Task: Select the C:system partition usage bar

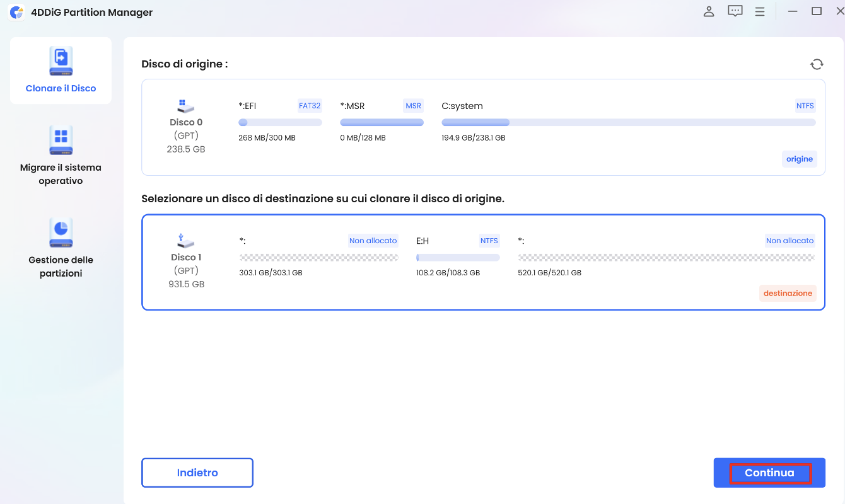Action: (628, 122)
